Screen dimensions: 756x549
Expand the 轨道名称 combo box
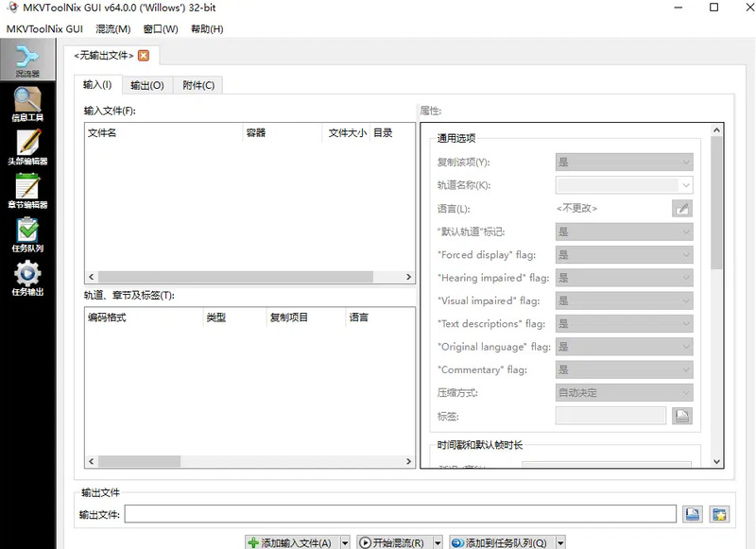coord(685,185)
